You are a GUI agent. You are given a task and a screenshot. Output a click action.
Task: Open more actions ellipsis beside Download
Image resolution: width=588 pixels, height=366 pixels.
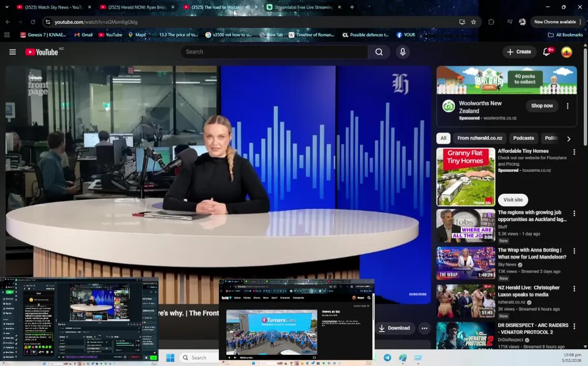tap(424, 328)
